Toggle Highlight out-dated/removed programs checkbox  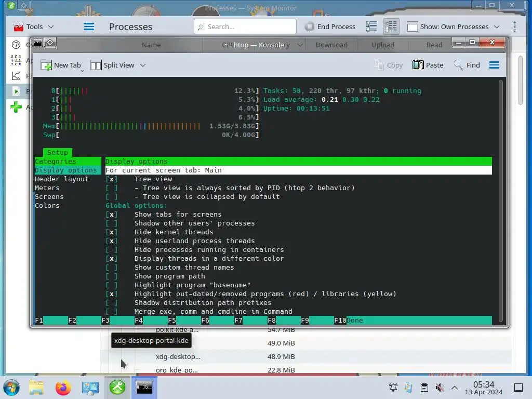click(111, 294)
